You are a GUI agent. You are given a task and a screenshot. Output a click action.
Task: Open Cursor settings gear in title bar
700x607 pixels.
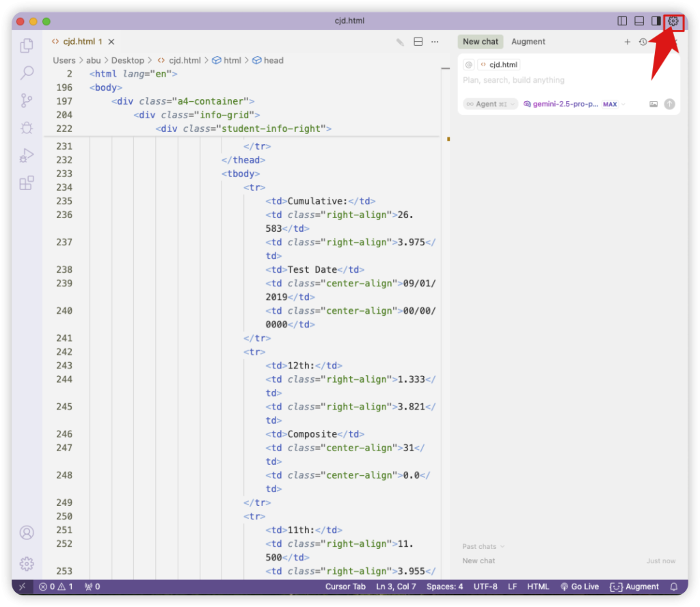click(x=673, y=21)
